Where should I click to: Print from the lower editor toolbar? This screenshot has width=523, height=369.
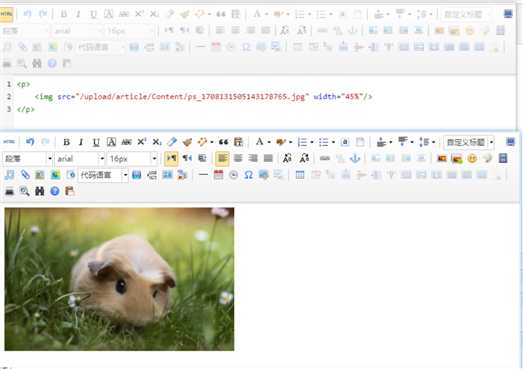click(9, 191)
